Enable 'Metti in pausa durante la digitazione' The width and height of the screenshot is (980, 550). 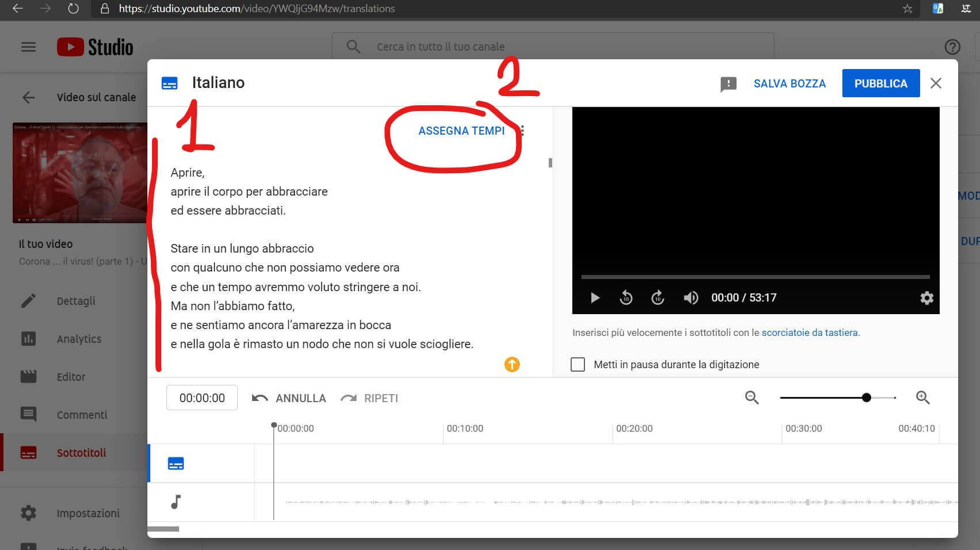[578, 364]
